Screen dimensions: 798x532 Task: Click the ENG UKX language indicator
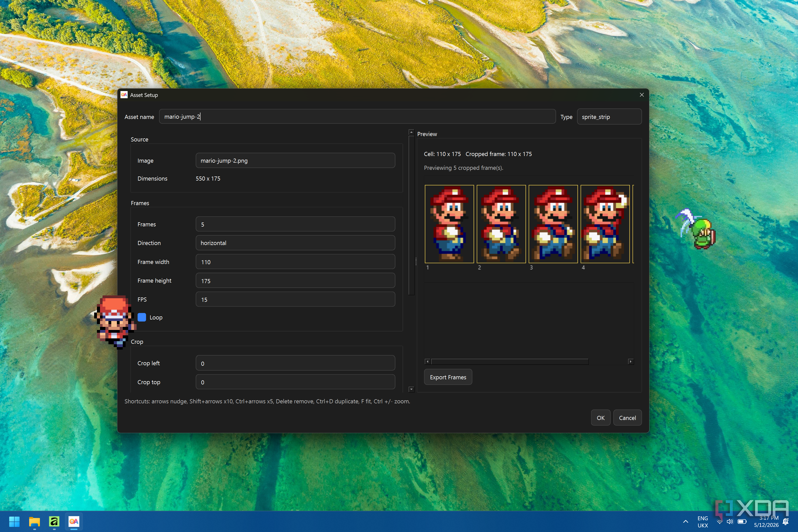pyautogui.click(x=703, y=522)
